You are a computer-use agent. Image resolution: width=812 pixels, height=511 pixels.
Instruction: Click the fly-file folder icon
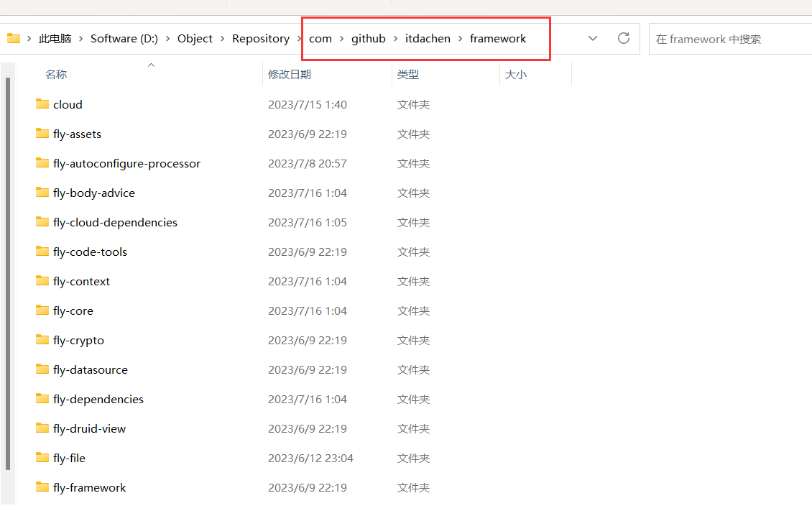pyautogui.click(x=42, y=458)
